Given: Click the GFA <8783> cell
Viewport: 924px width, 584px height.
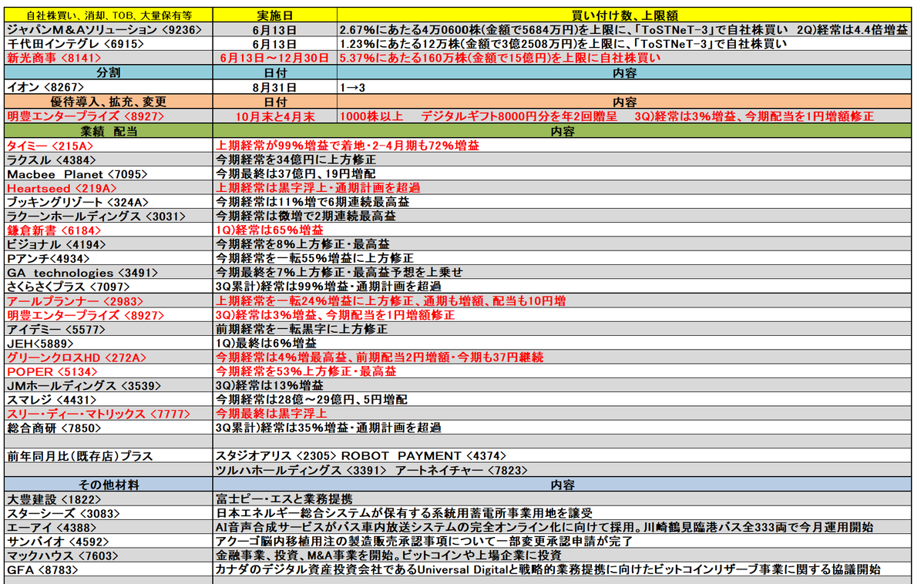Looking at the screenshot, I should (x=109, y=570).
